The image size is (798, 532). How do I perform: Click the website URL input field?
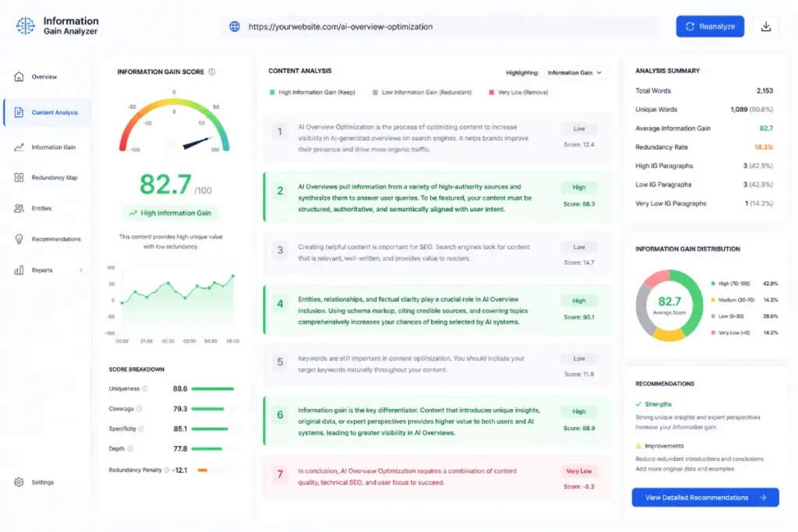click(x=440, y=26)
